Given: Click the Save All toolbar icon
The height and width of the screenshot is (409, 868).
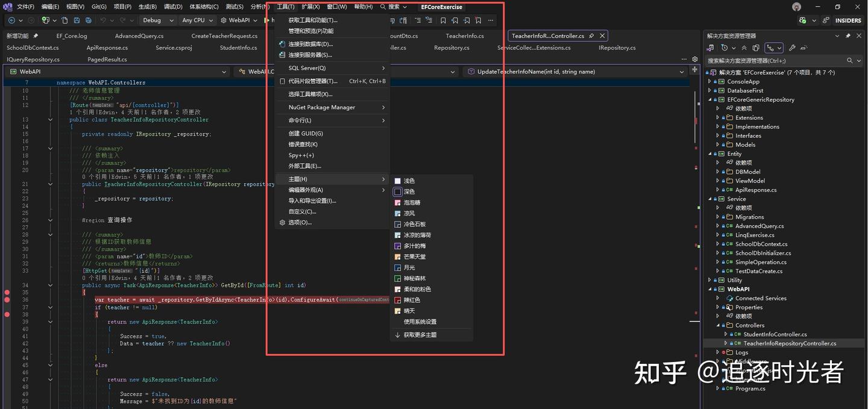Looking at the screenshot, I should click(87, 20).
